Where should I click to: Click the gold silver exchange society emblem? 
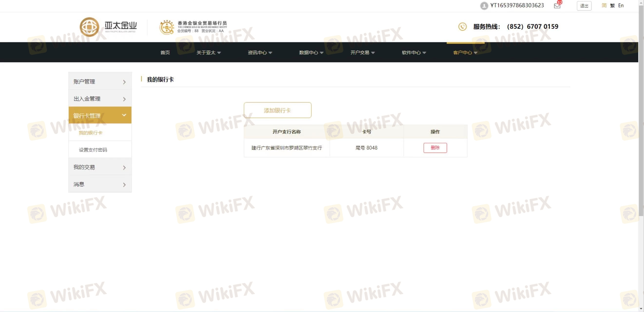coord(167,27)
